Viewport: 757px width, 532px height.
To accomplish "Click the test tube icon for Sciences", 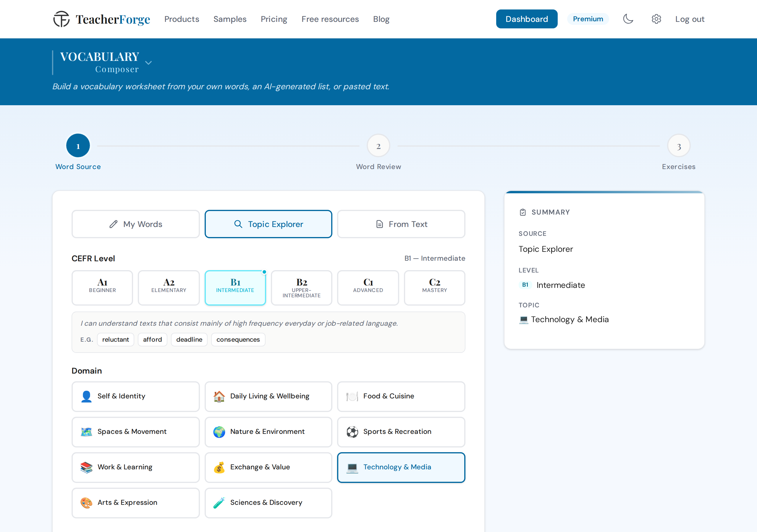I will click(x=219, y=503).
